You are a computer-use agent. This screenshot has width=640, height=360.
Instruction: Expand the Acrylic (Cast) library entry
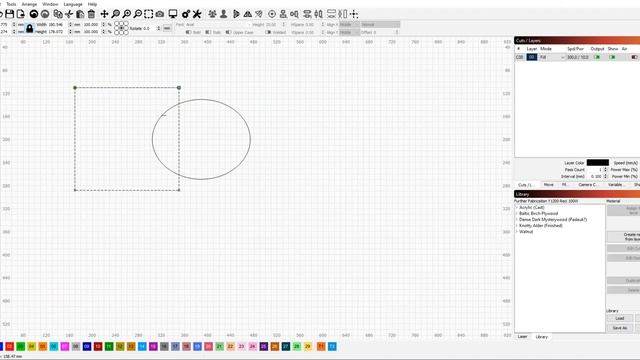click(517, 207)
